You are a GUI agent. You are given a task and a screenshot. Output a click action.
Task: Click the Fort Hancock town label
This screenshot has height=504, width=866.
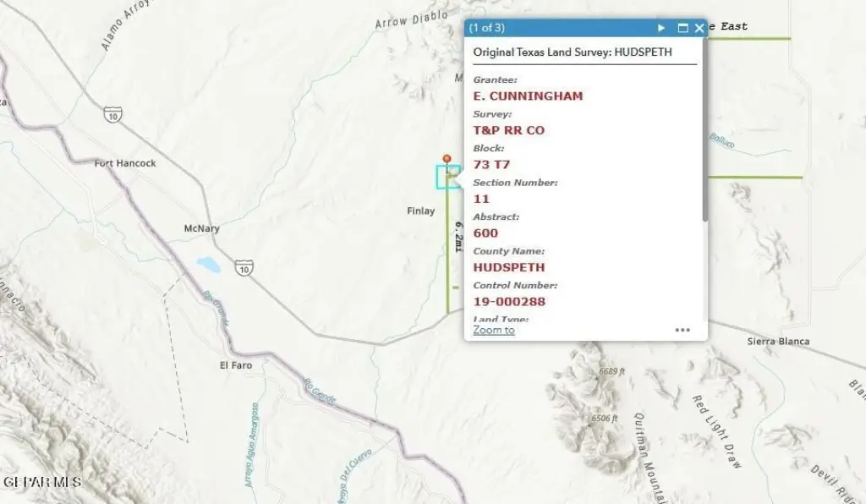tap(125, 163)
